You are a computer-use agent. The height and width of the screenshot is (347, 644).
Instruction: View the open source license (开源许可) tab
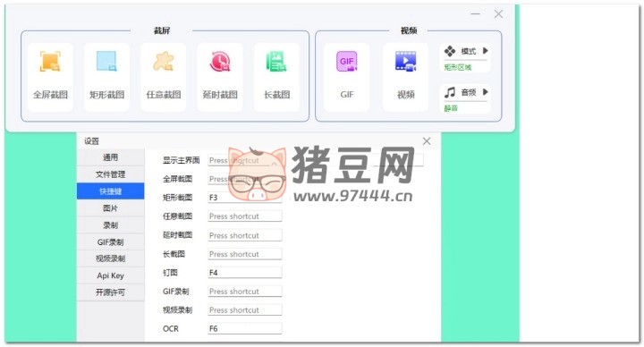click(x=111, y=292)
